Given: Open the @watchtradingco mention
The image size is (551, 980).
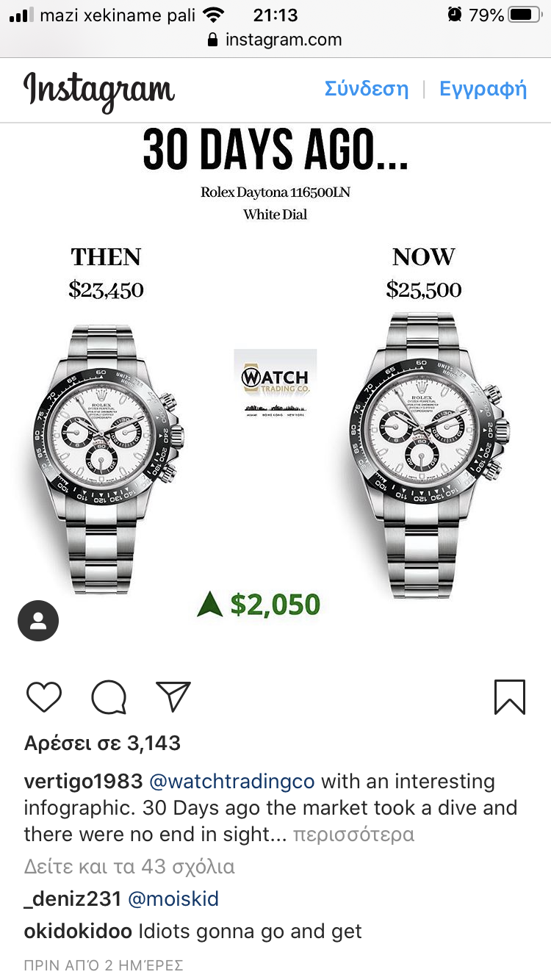Looking at the screenshot, I should point(232,782).
